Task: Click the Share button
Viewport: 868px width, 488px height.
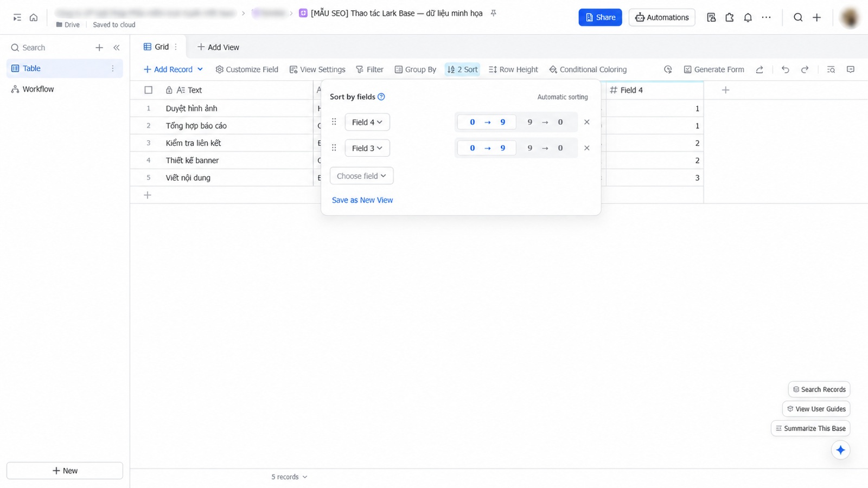Action: pos(600,17)
